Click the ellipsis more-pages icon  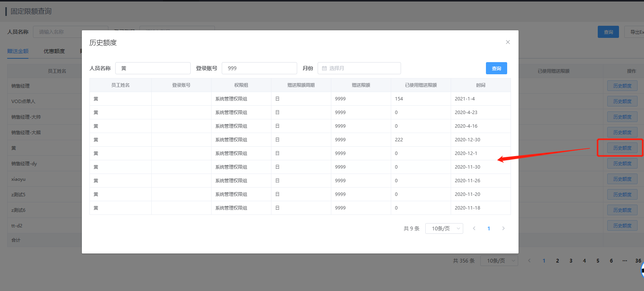point(625,261)
